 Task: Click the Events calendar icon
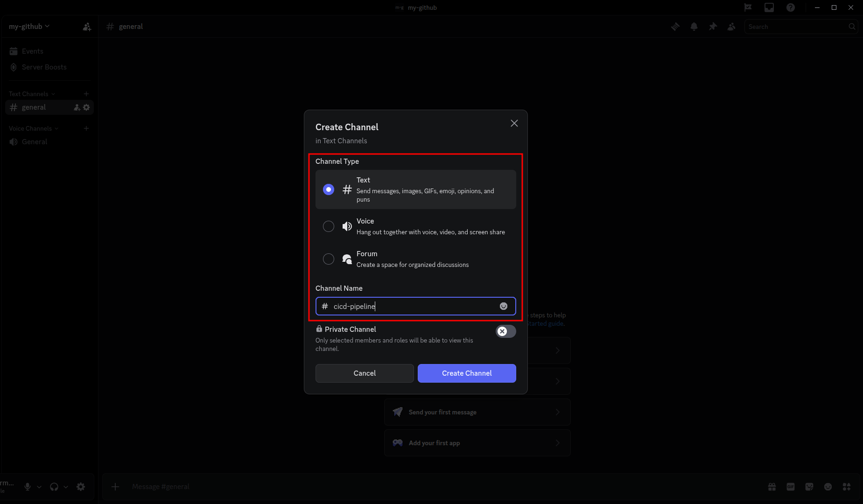click(x=14, y=51)
